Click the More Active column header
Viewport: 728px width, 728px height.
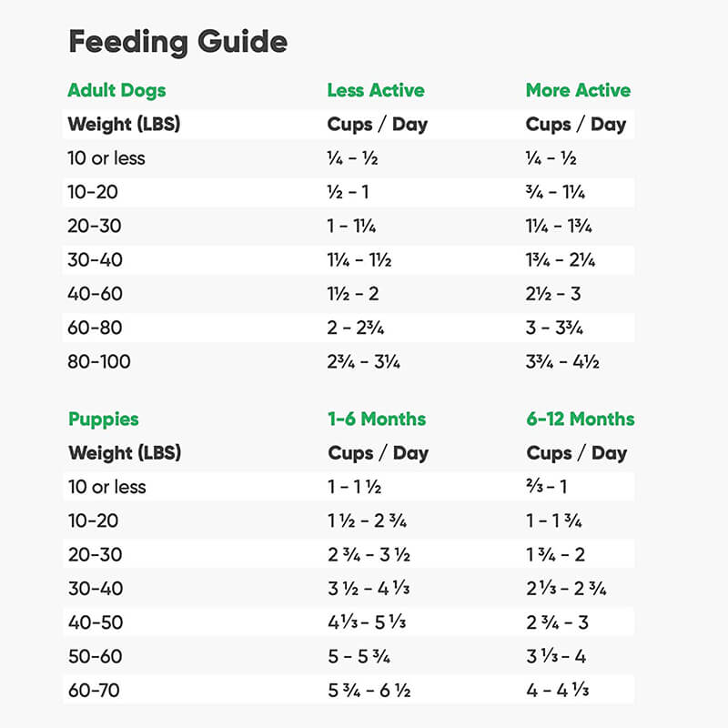[x=578, y=90]
